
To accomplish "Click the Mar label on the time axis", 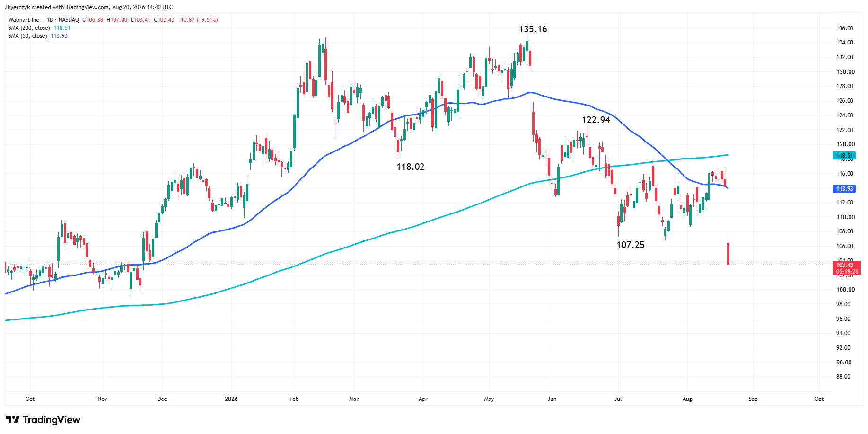I will (354, 399).
